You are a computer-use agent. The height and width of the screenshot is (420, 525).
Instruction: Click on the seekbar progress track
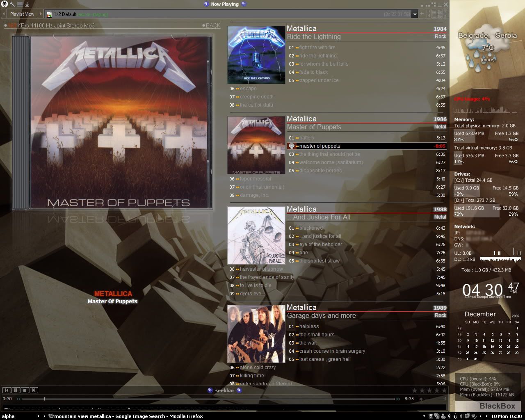(208, 399)
